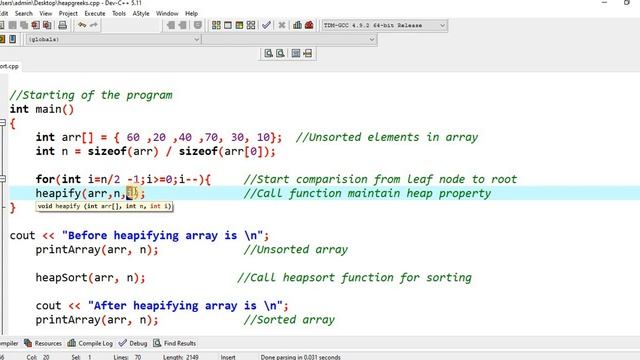
Task: Collapse the main() code fold marker
Action: (x=2, y=122)
